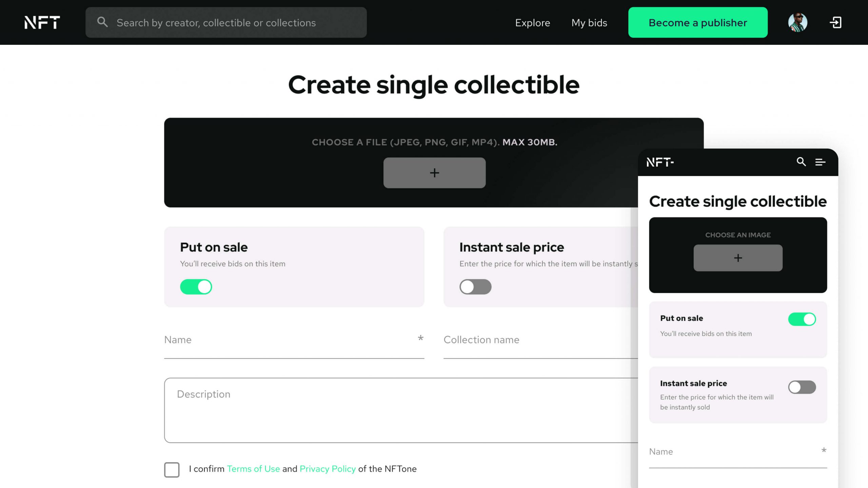Click the logout icon in the header
The width and height of the screenshot is (868, 488).
tap(835, 23)
